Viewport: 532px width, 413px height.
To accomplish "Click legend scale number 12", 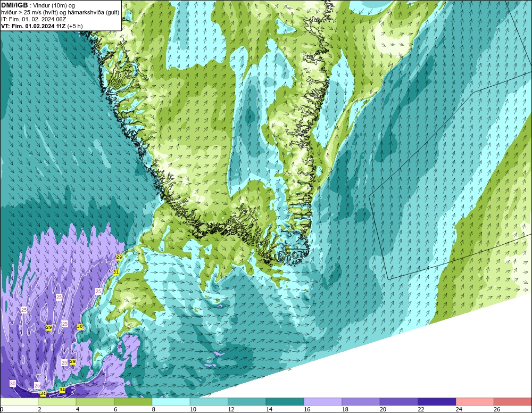I will (x=231, y=409).
